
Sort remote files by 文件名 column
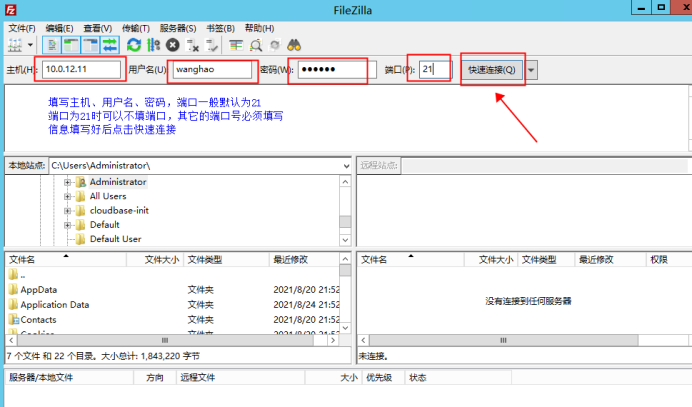(410, 260)
